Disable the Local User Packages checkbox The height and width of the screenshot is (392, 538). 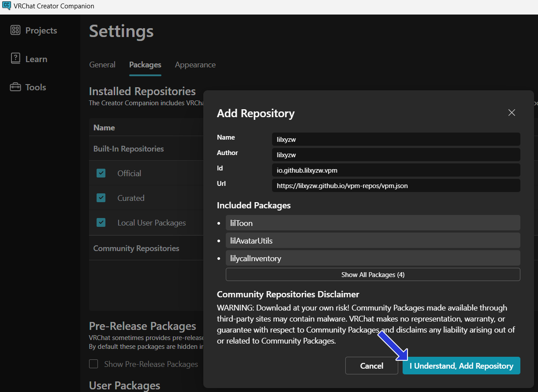tap(101, 222)
